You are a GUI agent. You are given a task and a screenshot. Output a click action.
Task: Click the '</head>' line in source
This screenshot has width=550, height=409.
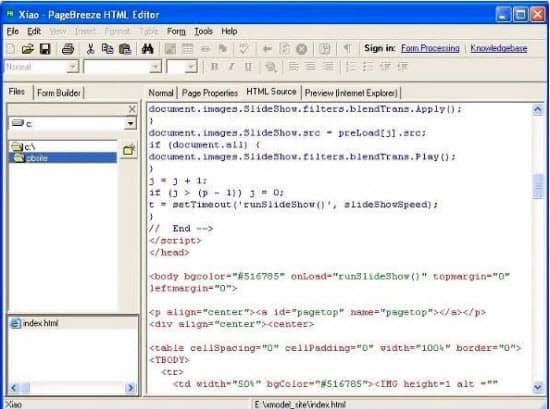pos(169,253)
